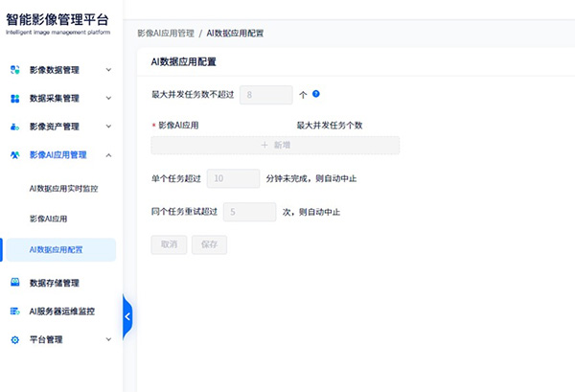Click the 平台管理 gear icon
Image resolution: width=575 pixels, height=392 pixels.
coord(15,339)
